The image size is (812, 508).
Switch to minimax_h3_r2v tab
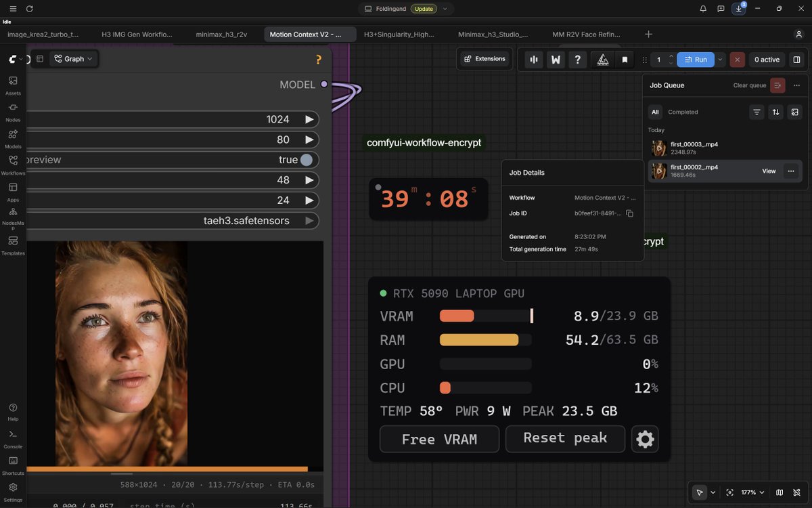221,34
